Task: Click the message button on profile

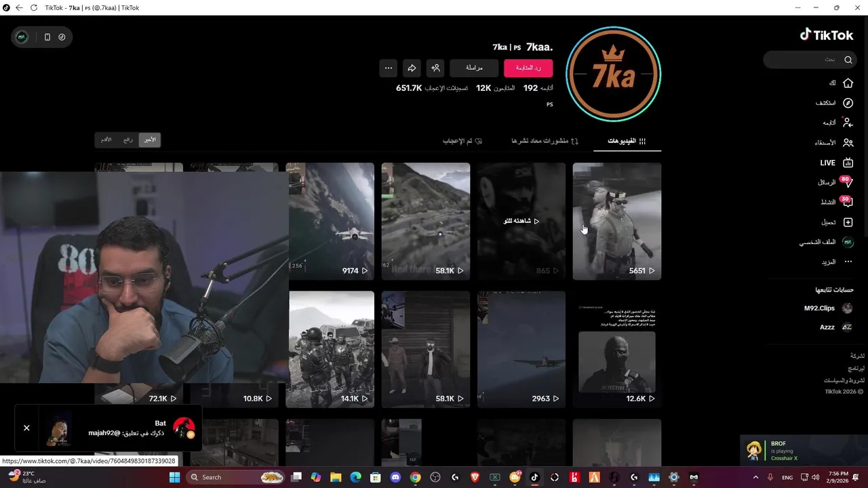Action: pos(474,68)
